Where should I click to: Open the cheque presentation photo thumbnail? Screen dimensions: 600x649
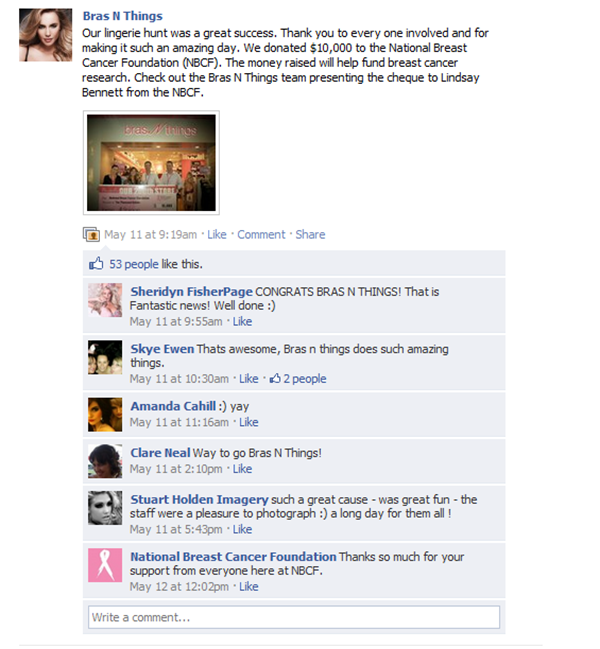pos(151,163)
